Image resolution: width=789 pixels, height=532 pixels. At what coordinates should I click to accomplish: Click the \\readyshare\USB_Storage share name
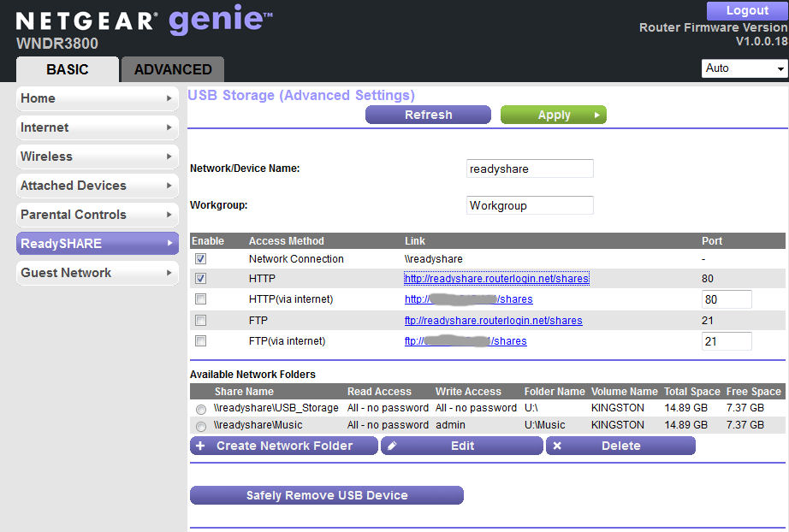click(276, 408)
